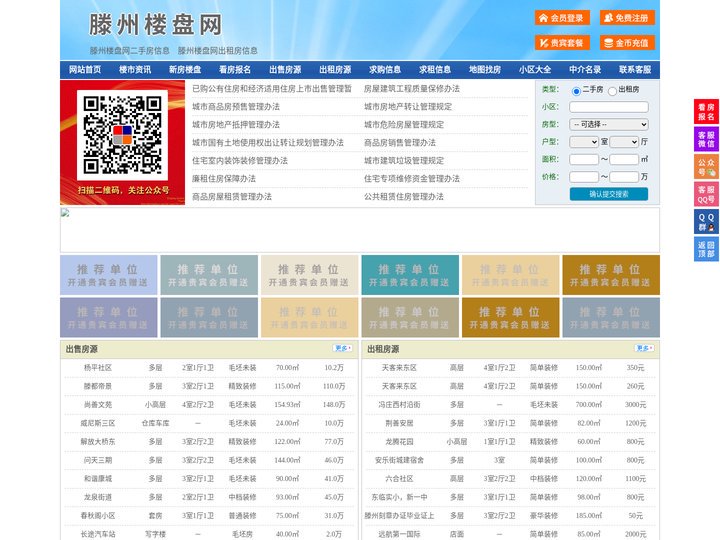This screenshot has width=720, height=540.
Task: Open the 六合社区 rental listing
Action: point(399,479)
